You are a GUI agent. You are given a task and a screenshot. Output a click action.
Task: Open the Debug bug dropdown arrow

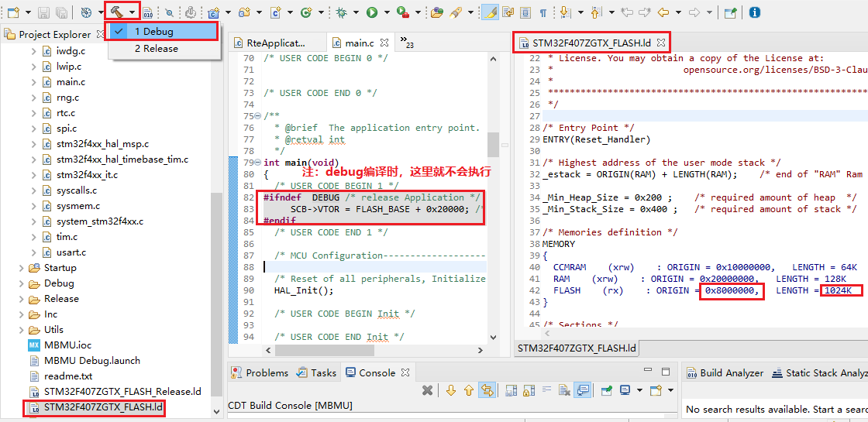(x=356, y=12)
